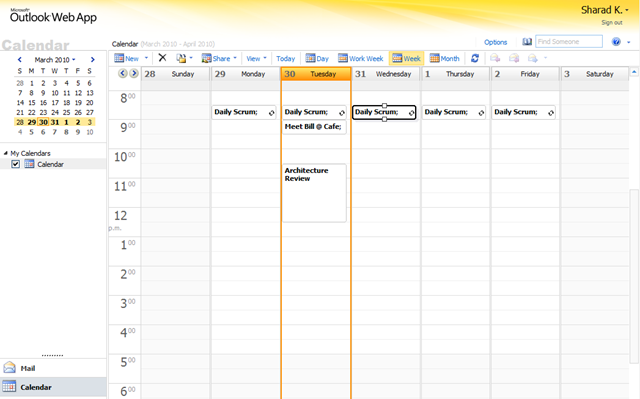Open Options link
The height and width of the screenshot is (399, 640).
496,42
